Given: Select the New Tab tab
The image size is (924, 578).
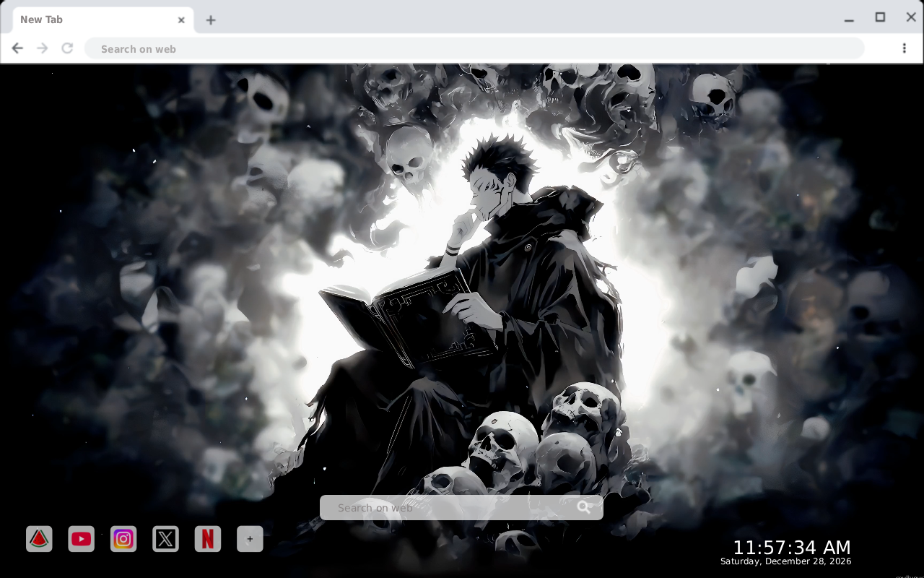Looking at the screenshot, I should pyautogui.click(x=103, y=20).
